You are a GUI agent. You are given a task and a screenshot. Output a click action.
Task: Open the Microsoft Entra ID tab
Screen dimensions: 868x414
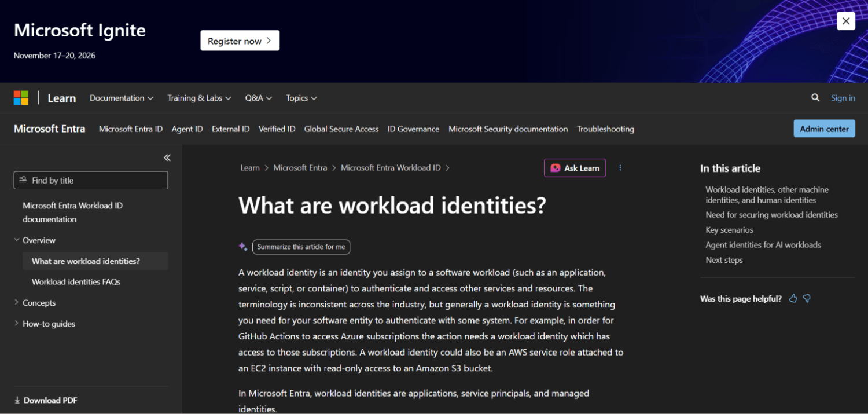131,129
